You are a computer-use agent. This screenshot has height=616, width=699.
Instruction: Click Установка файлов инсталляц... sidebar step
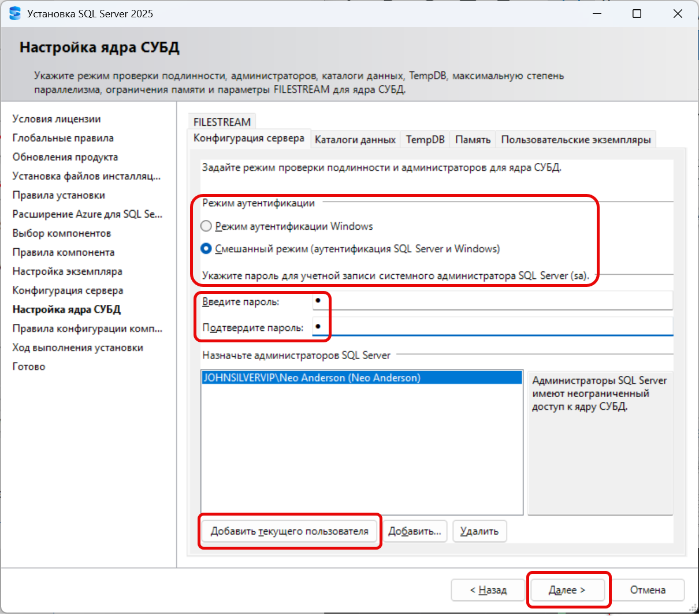[x=87, y=176]
